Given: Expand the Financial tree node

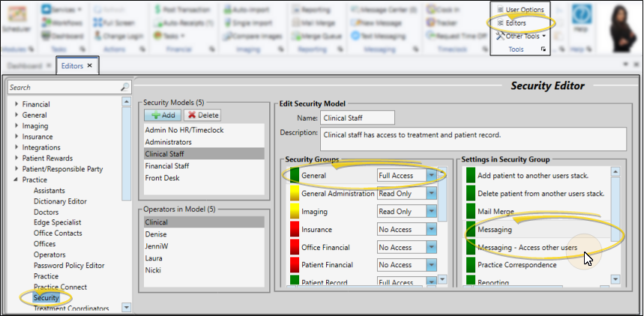Looking at the screenshot, I should (16, 105).
